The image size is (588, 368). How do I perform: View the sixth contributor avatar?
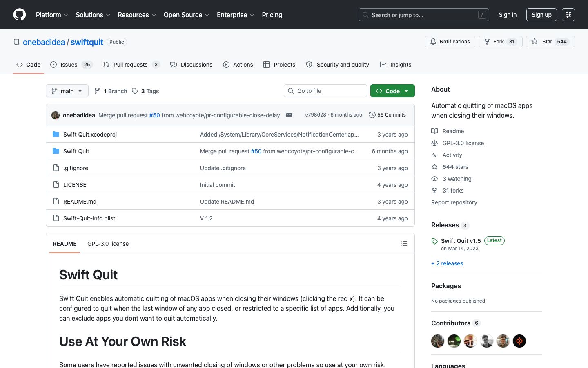(x=519, y=341)
